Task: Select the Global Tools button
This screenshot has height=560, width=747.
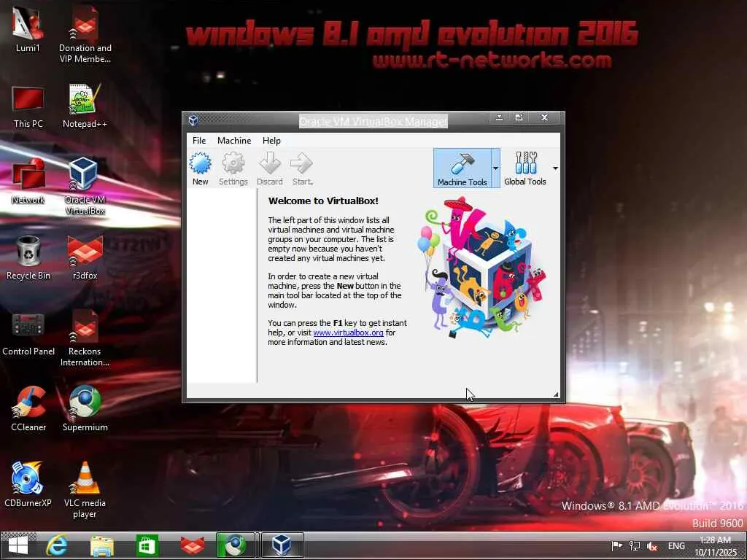Action: click(525, 168)
